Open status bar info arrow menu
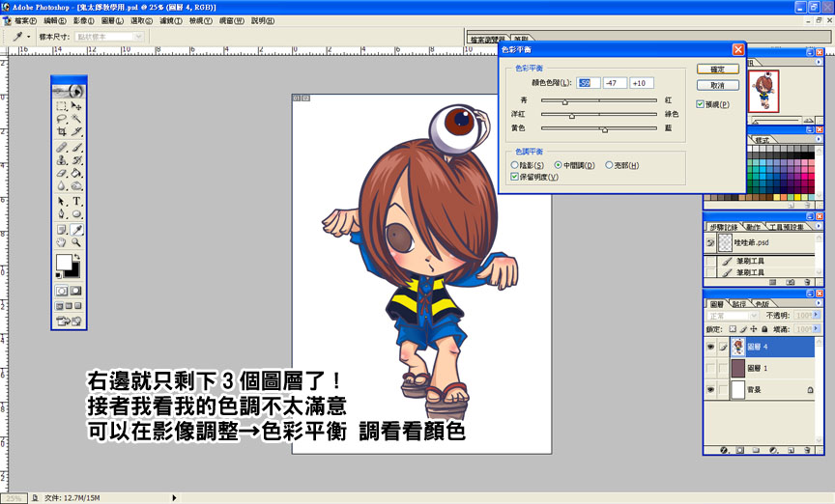The width and height of the screenshot is (835, 504). pyautogui.click(x=174, y=498)
